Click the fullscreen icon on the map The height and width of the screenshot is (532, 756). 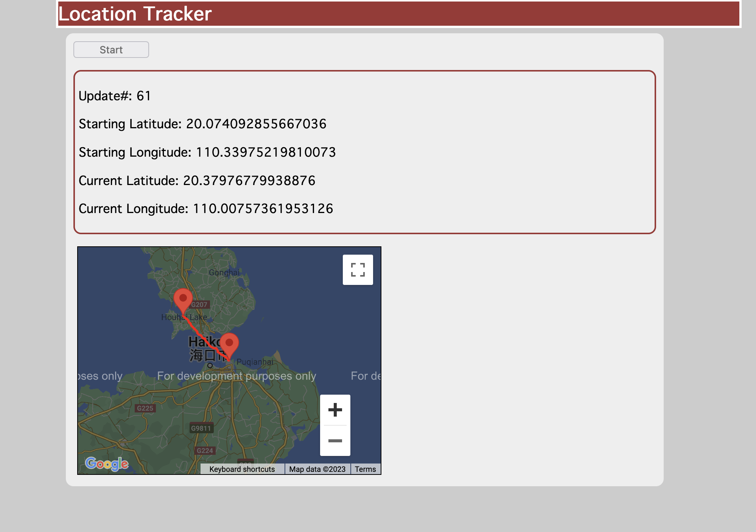357,269
